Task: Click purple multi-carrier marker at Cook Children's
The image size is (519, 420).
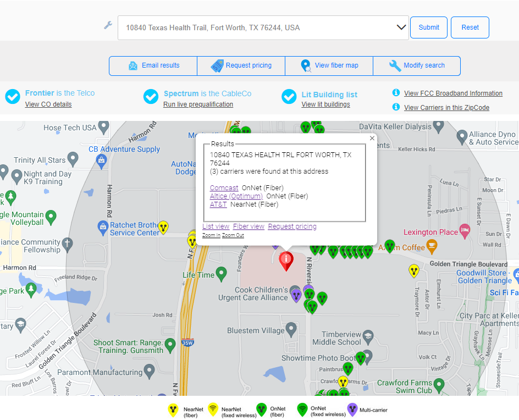Action: pyautogui.click(x=296, y=296)
